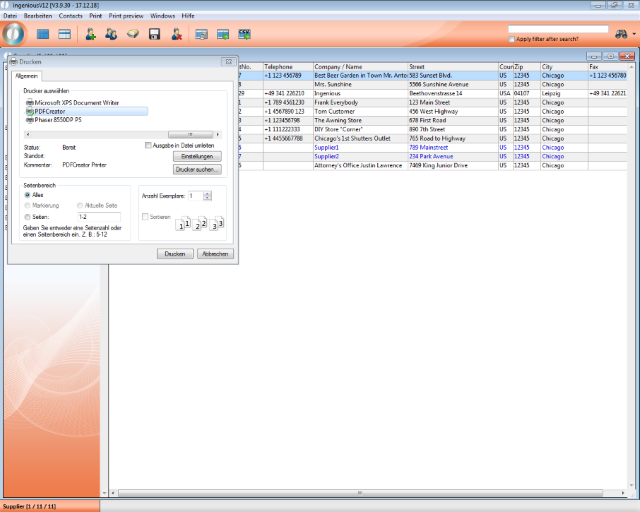640x512 pixels.
Task: Open the Print menu
Action: pos(96,16)
